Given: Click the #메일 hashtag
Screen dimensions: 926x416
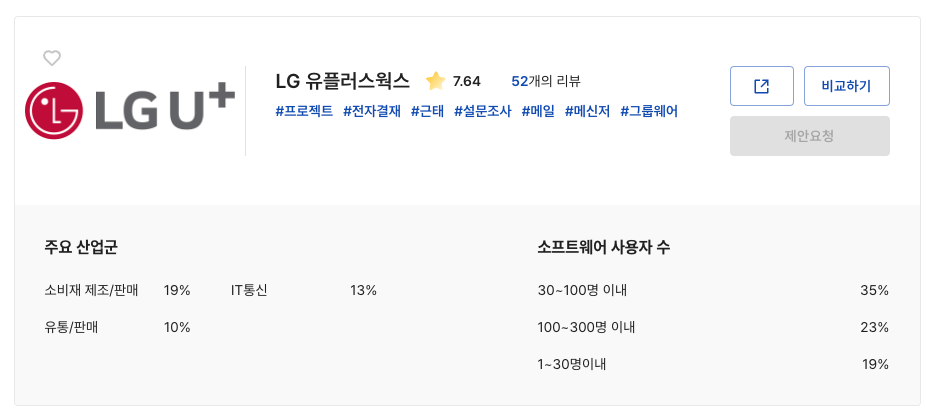Looking at the screenshot, I should pyautogui.click(x=538, y=111).
